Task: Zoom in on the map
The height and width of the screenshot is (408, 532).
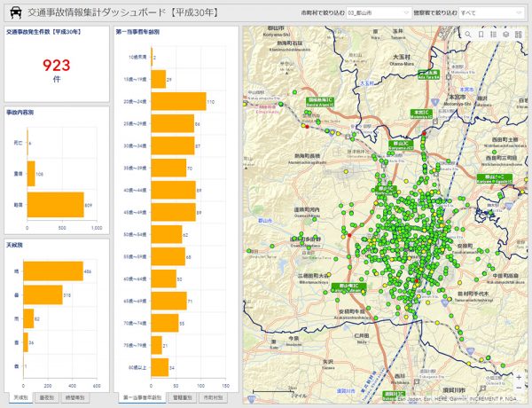Action: tap(519, 376)
